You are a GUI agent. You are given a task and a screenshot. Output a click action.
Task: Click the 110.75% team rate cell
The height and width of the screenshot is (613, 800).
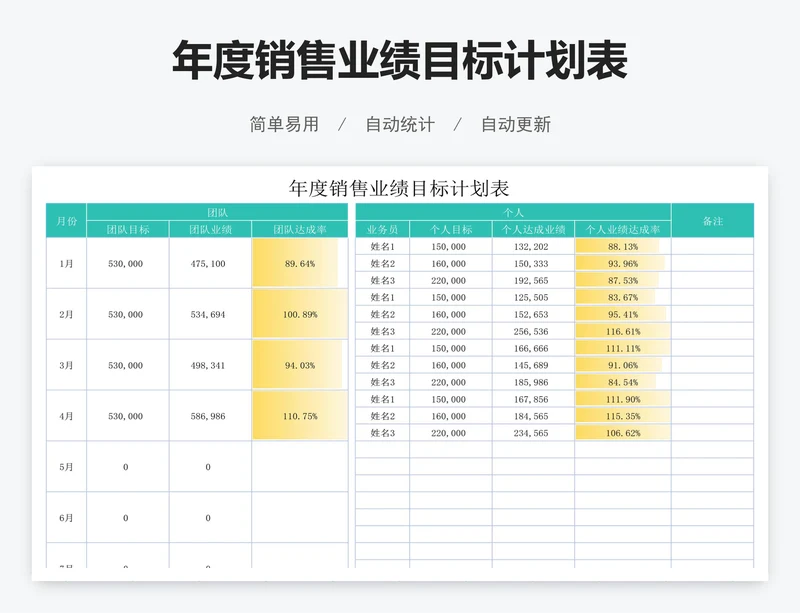pyautogui.click(x=300, y=416)
